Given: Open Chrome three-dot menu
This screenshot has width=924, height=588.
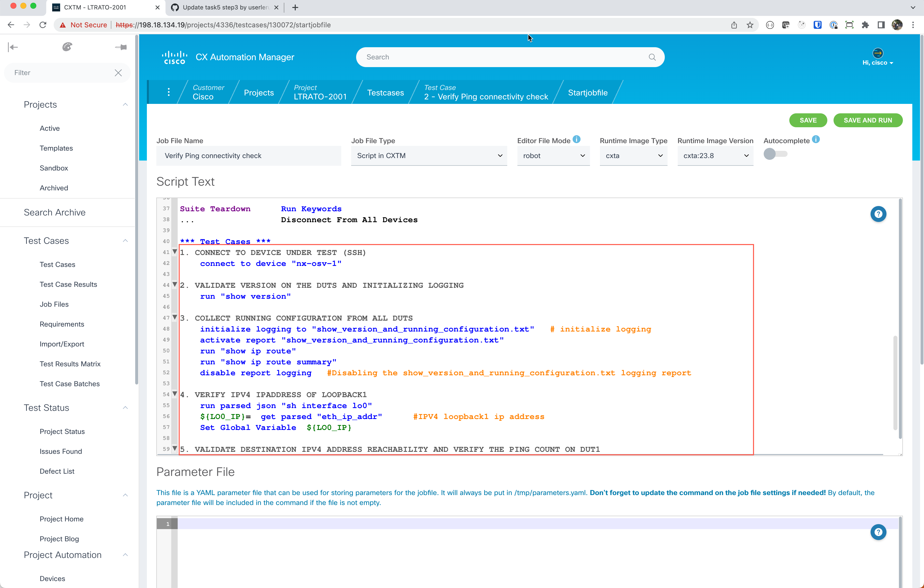Looking at the screenshot, I should 913,25.
